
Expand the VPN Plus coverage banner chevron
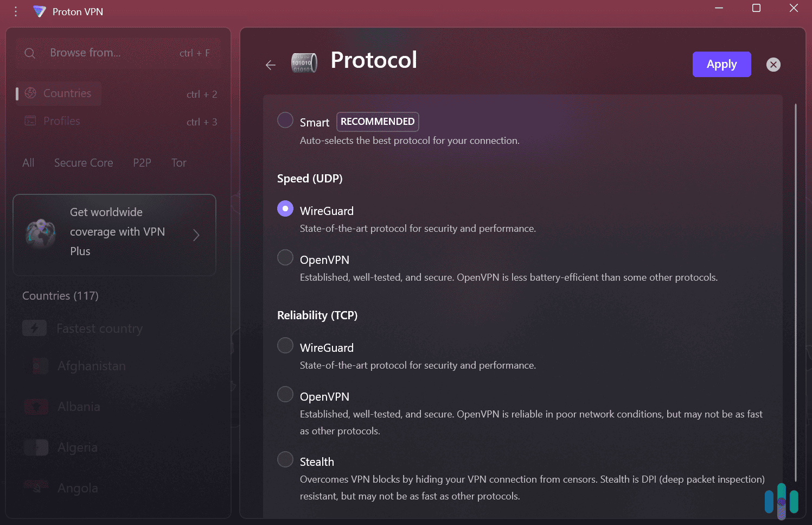click(x=196, y=235)
